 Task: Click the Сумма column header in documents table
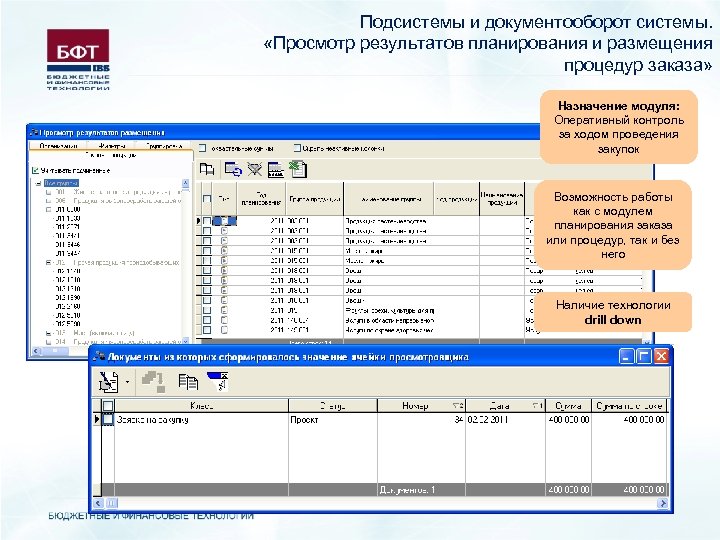coord(568,406)
